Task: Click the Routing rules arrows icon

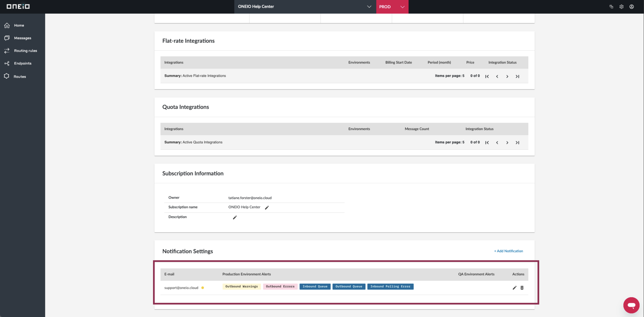Action: pos(7,51)
